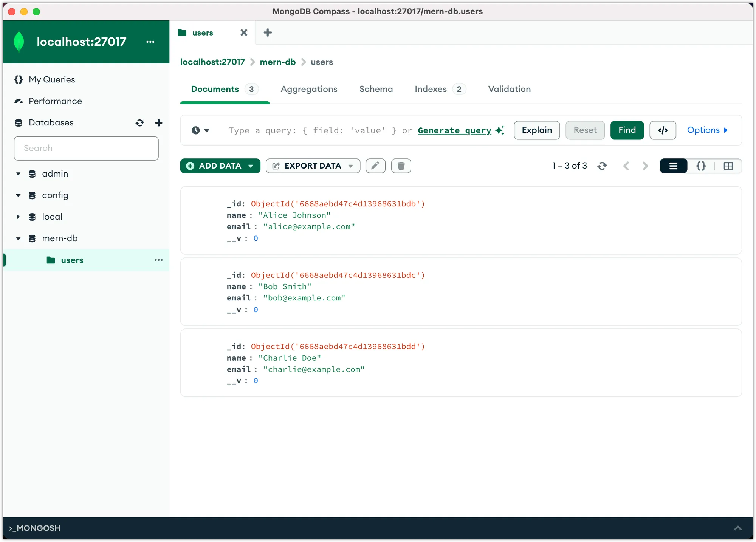Expand query Options
Viewport: 756px width, 542px height.
707,130
